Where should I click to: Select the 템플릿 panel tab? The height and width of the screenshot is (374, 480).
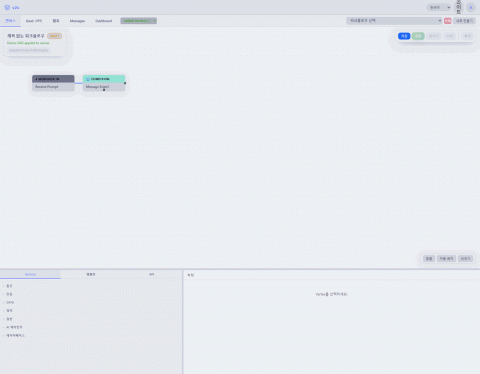(x=91, y=274)
